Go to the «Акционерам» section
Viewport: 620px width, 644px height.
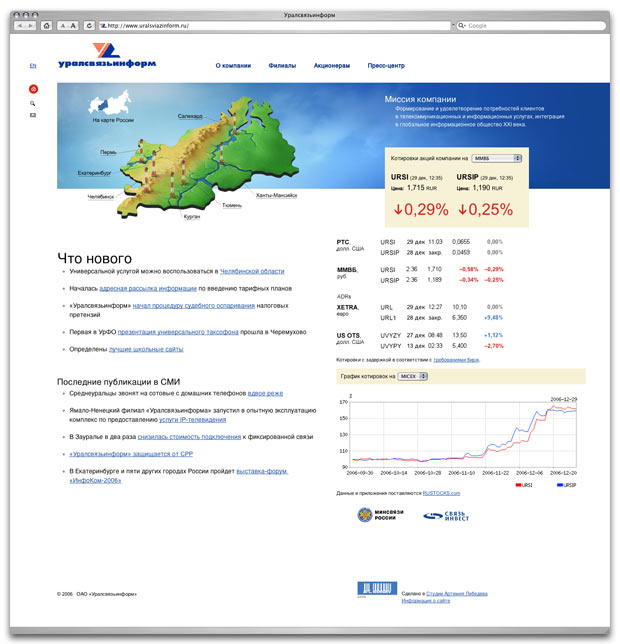click(332, 66)
